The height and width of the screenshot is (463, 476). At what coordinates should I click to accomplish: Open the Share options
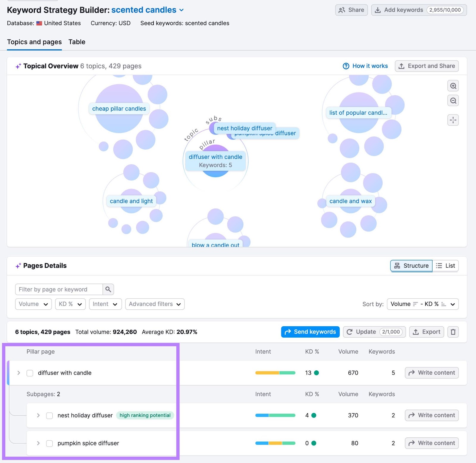351,10
